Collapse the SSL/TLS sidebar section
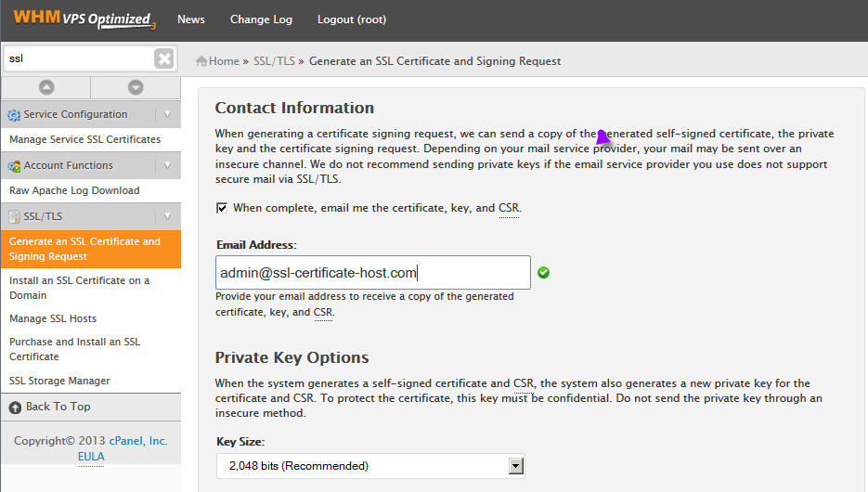This screenshot has height=492, width=868. [x=167, y=217]
